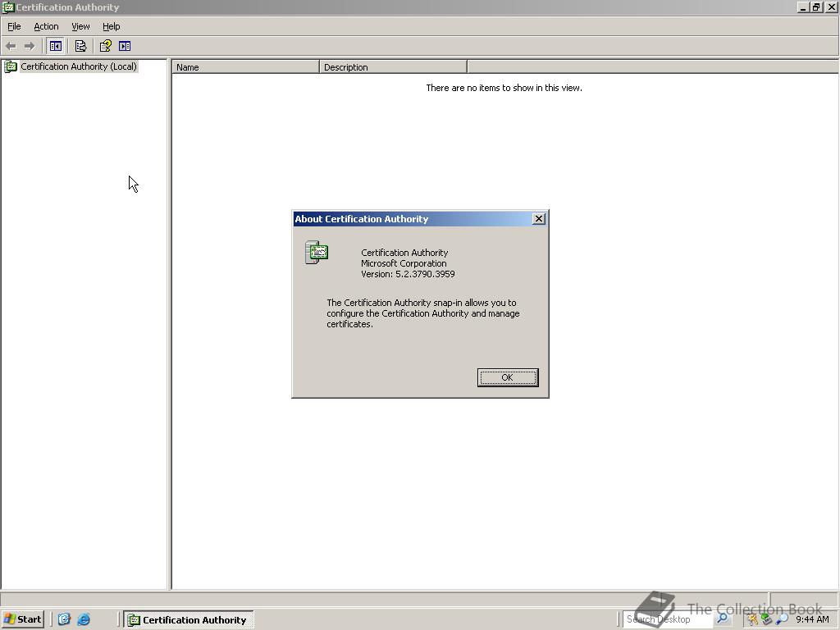The width and height of the screenshot is (840, 630).
Task: Click the window's title bar system icon
Action: pos(7,7)
